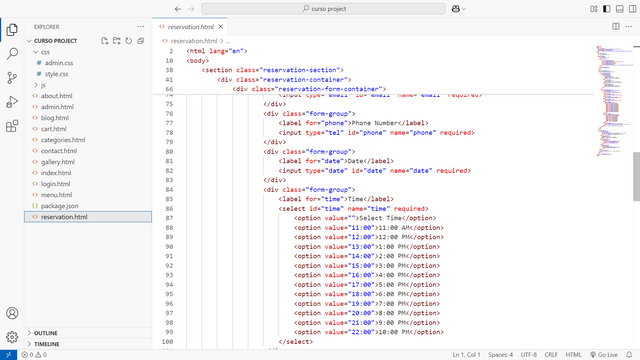Refresh the Explorer file tree
The image size is (640, 360).
pyautogui.click(x=129, y=41)
